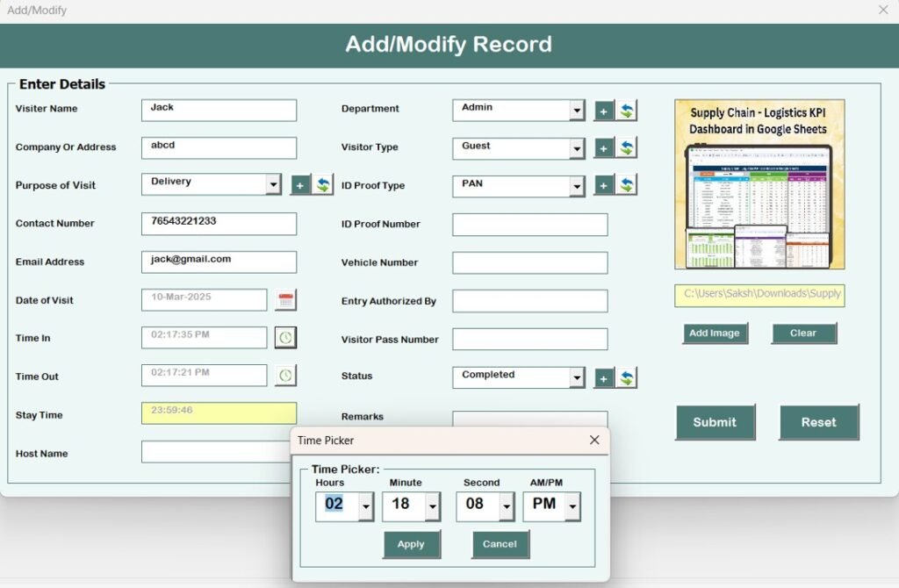
Task: Open the calendar picker for Date of Visit
Action: click(x=285, y=299)
